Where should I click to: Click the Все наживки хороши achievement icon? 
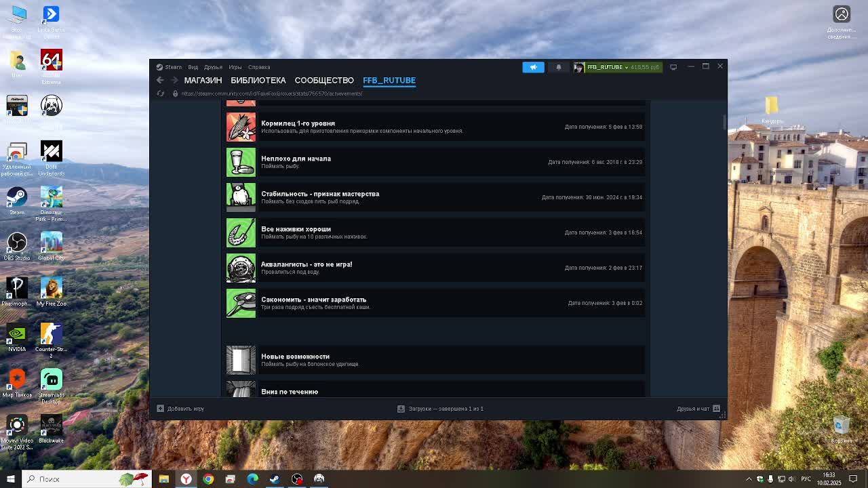click(x=241, y=232)
